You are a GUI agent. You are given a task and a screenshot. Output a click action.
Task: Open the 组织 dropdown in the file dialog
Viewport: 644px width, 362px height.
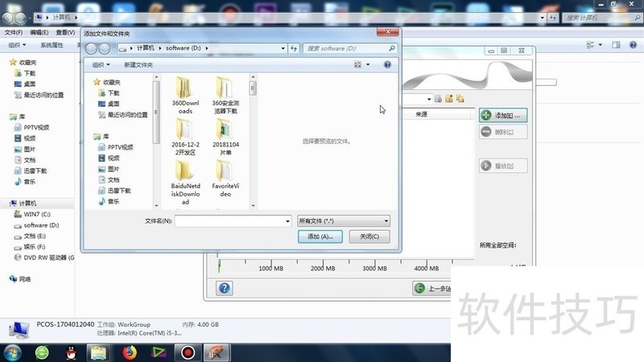pyautogui.click(x=99, y=64)
